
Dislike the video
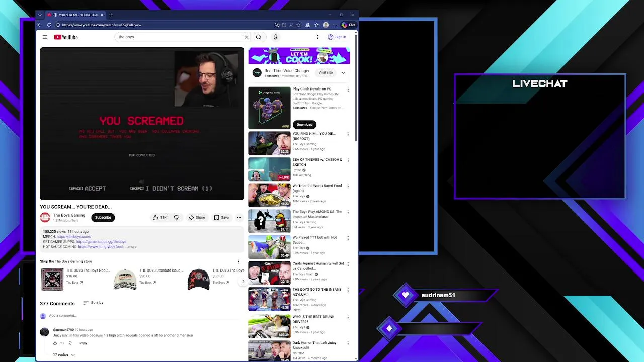[176, 217]
